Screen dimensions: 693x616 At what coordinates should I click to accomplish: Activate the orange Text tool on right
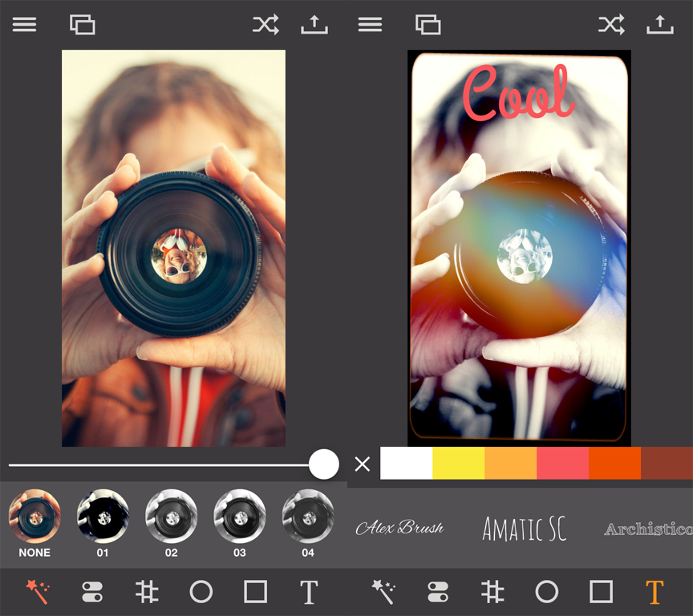(x=654, y=593)
